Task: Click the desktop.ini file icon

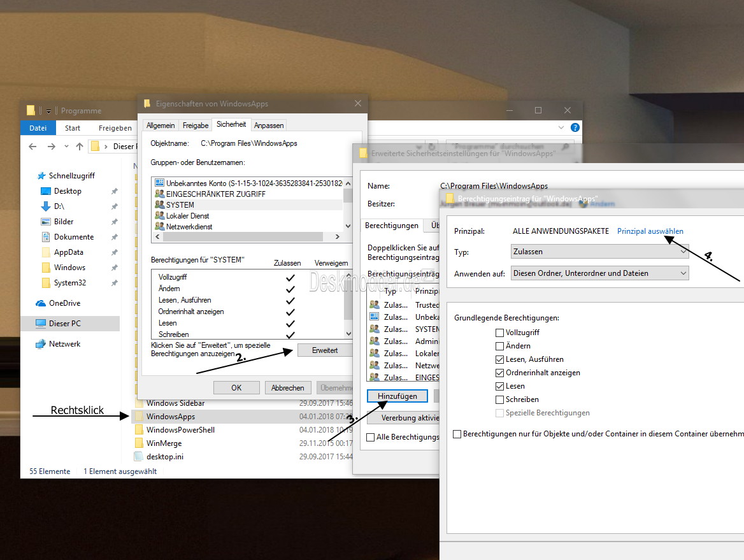Action: click(139, 457)
